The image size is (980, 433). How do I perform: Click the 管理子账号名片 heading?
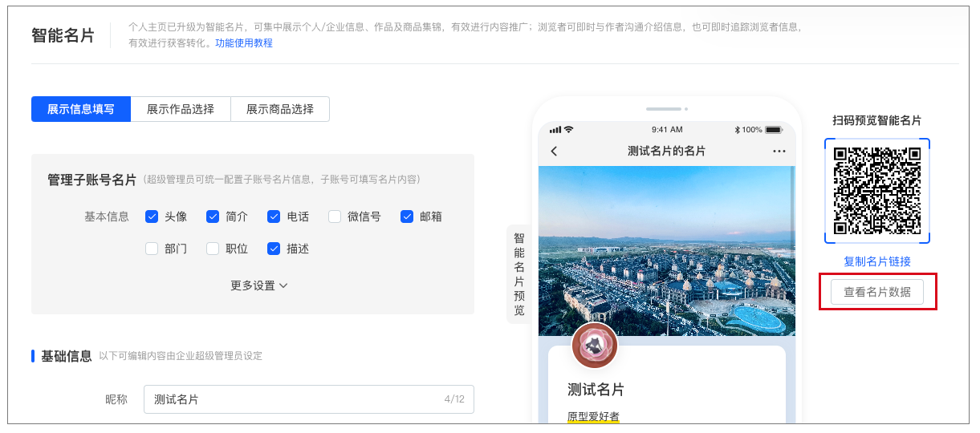pos(92,180)
